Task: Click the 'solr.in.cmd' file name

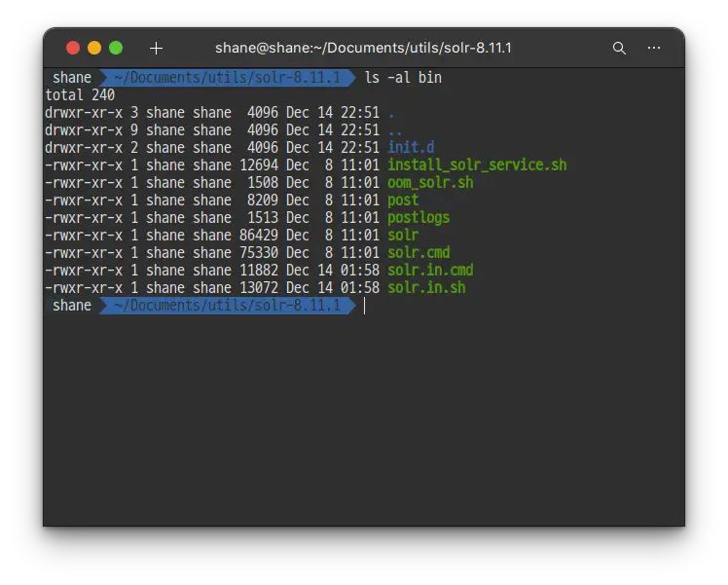Action: 430,271
